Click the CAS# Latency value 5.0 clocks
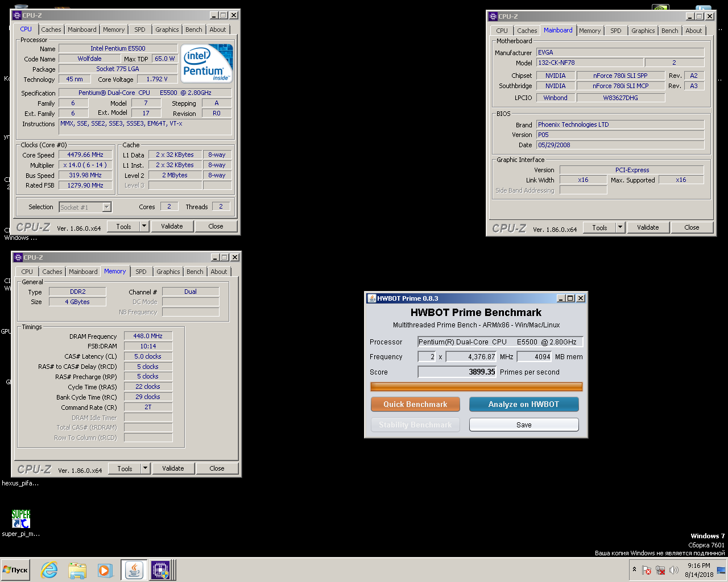This screenshot has height=582, width=728. click(x=148, y=356)
